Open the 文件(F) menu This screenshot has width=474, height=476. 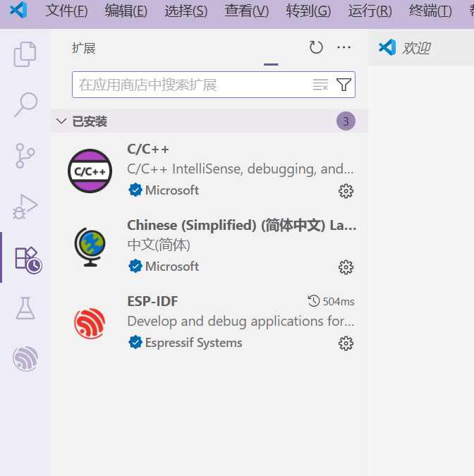point(66,11)
